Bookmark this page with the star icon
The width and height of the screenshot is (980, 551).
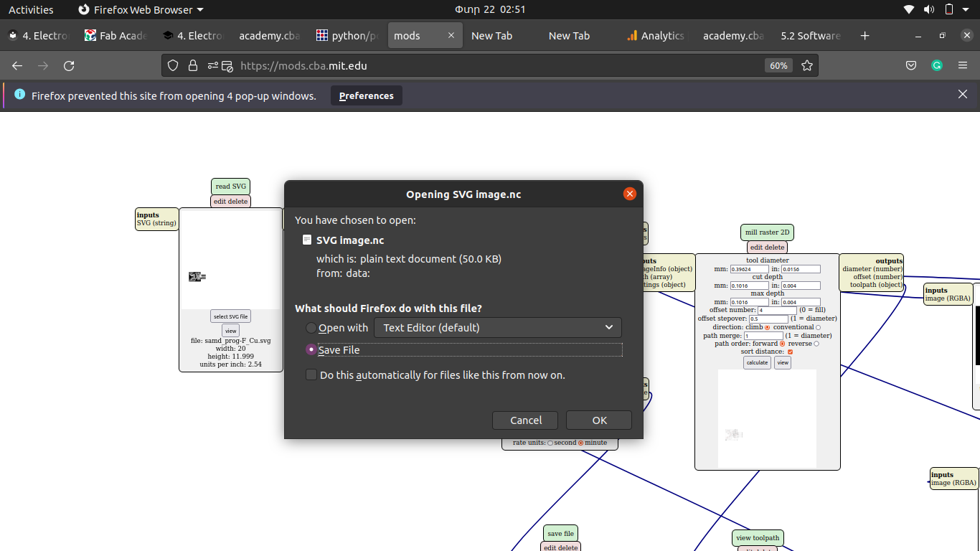807,65
